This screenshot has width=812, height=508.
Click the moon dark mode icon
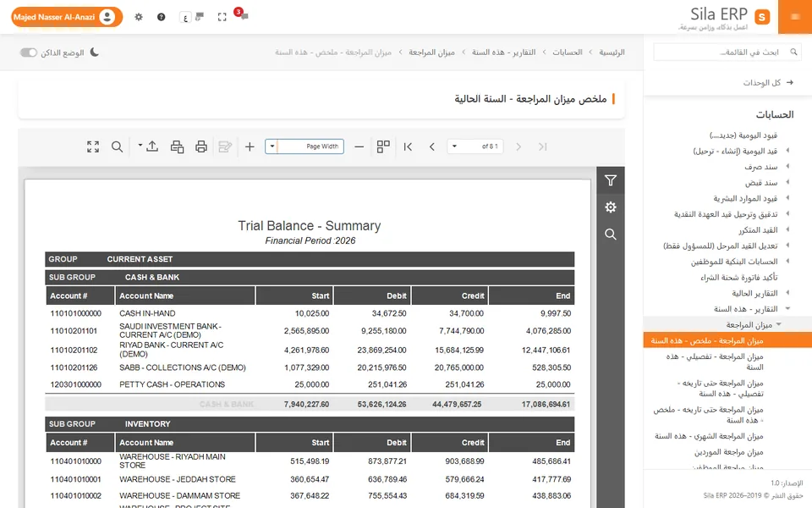[x=94, y=52]
